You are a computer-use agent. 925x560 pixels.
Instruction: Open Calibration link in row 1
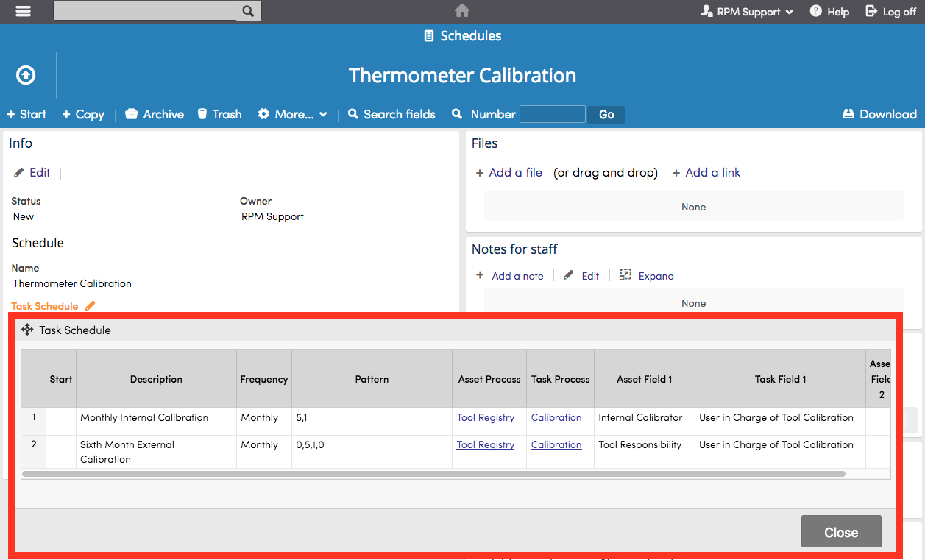(x=556, y=417)
